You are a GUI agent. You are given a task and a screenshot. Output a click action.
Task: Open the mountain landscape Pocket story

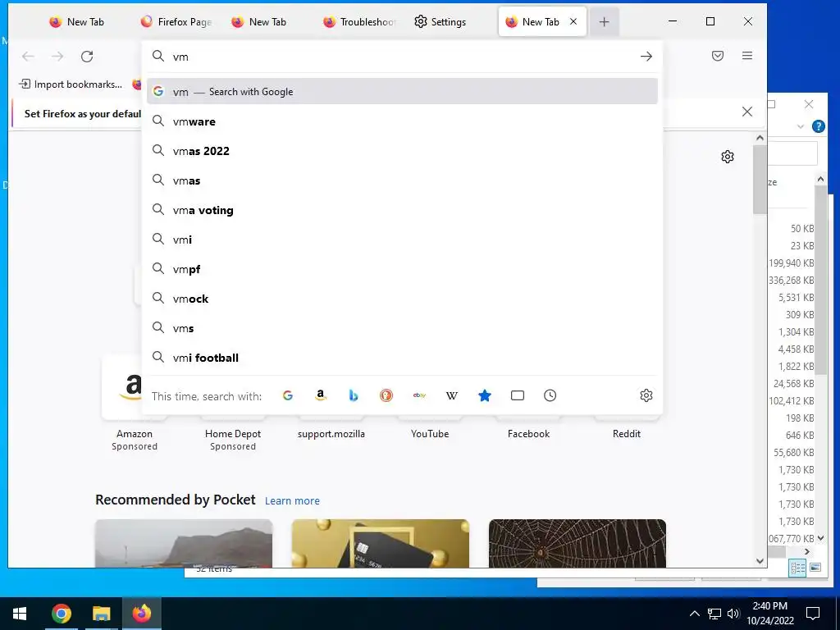tap(184, 543)
